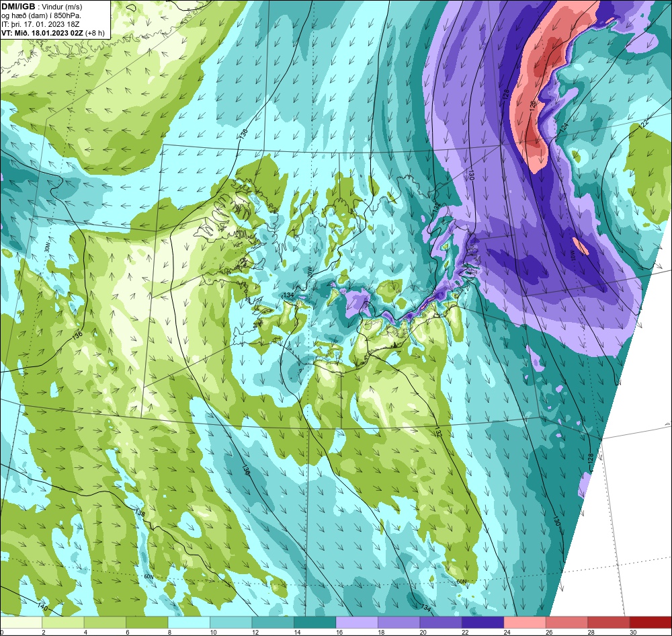
Task: Click the legend tick value '4'
Action: 85,632
